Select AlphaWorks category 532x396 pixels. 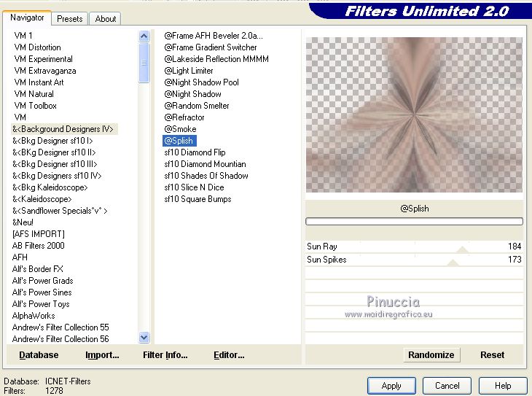tap(34, 316)
